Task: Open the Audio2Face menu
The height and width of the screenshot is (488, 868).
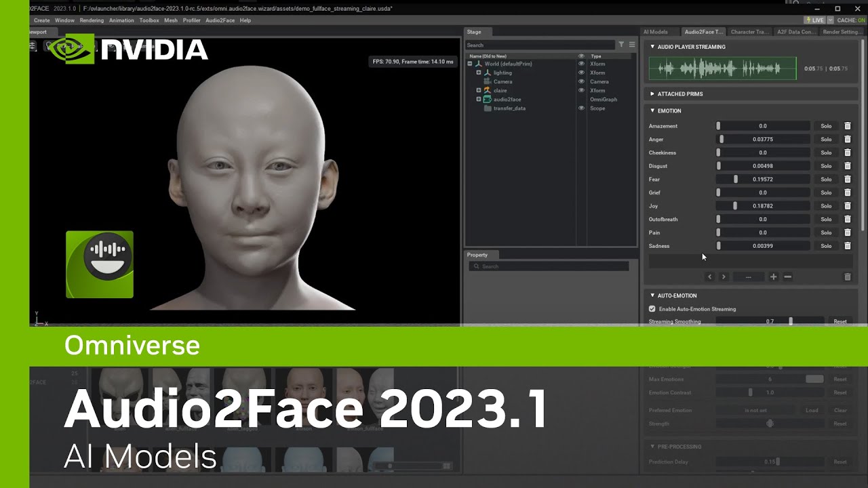Action: (220, 20)
